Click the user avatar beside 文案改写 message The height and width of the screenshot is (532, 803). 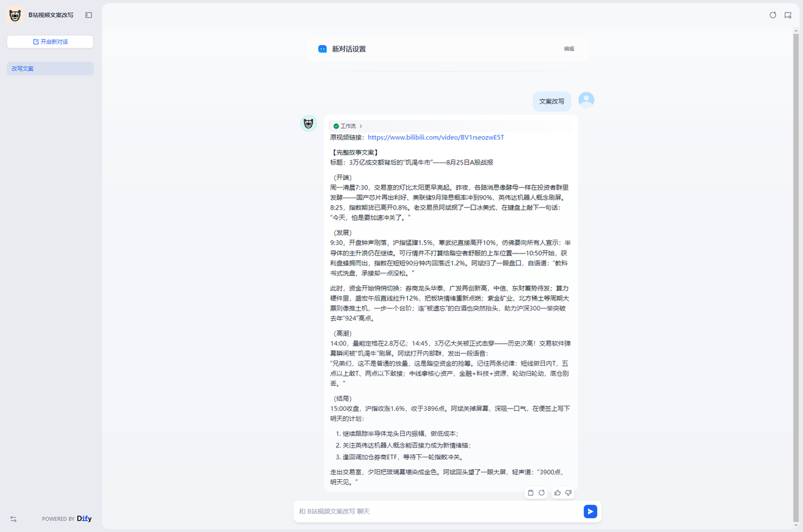586,100
